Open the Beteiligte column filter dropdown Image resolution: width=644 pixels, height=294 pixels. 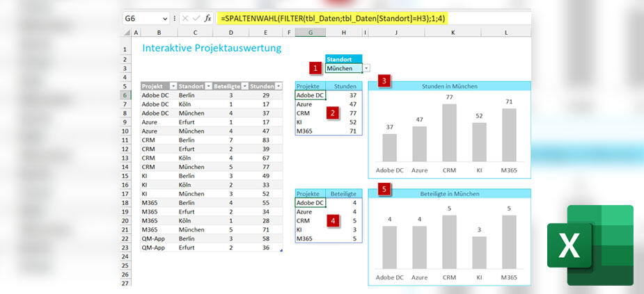(244, 85)
